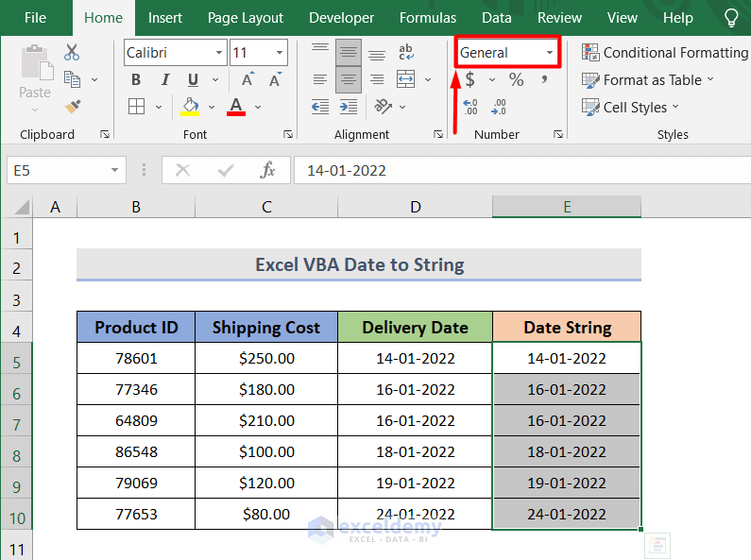Click the Insert Function fx icon
751x560 pixels.
coord(268,170)
